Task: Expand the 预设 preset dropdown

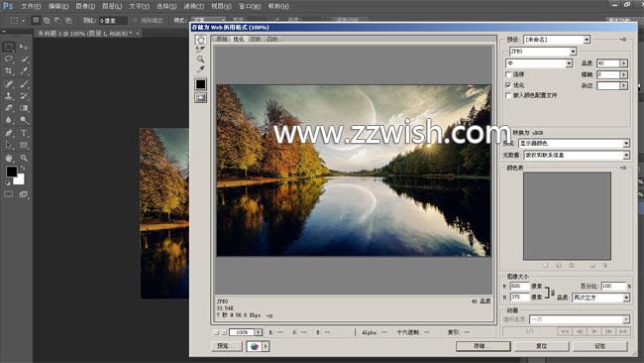Action: click(x=557, y=40)
